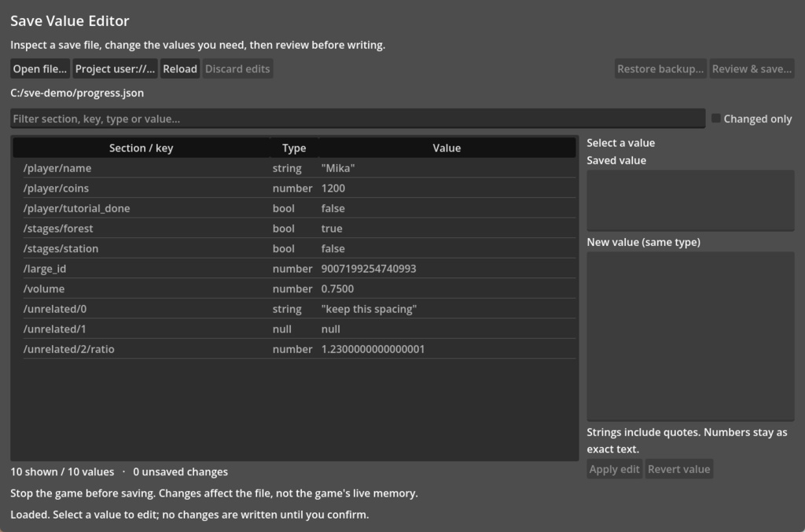Click the Value column header
Viewport: 805px width, 532px height.
(447, 148)
